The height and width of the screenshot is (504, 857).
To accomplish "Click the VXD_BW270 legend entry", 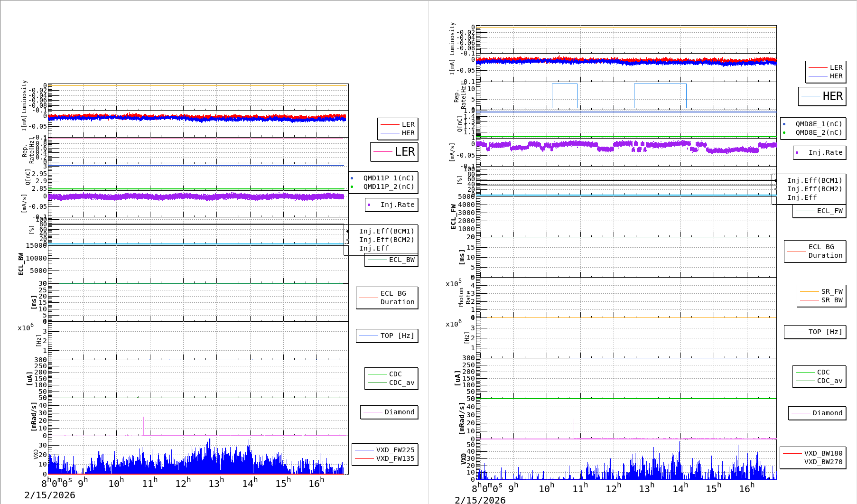I will 823,462.
